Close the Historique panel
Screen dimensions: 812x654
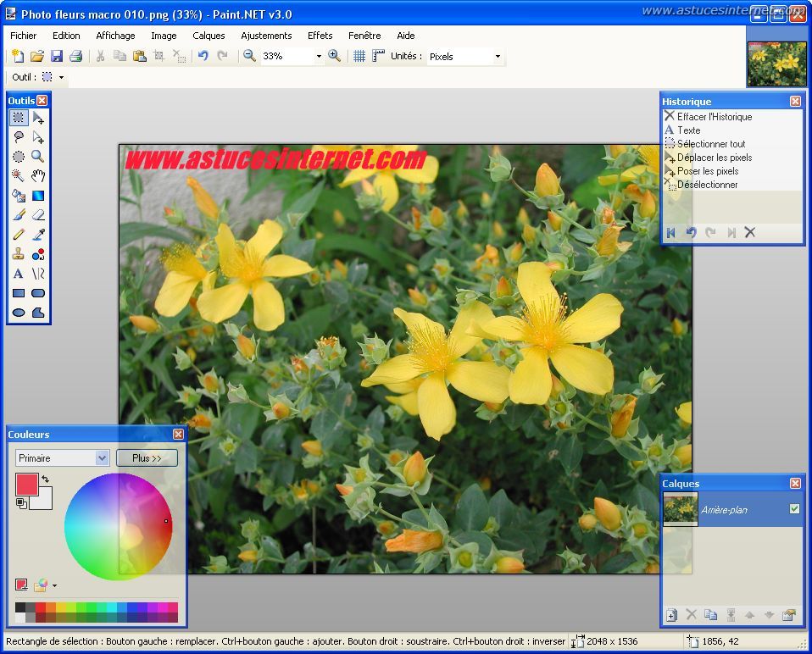click(795, 102)
